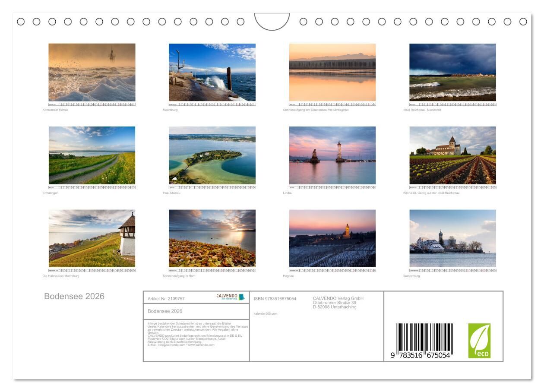544x392 pixels.
Task: Open the Gnadensee sunrise photo
Action: click(332, 72)
